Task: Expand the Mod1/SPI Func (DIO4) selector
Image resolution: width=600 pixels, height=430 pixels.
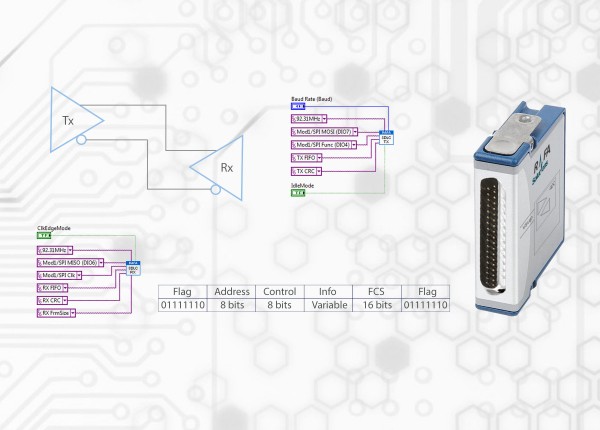Action: pyautogui.click(x=356, y=146)
